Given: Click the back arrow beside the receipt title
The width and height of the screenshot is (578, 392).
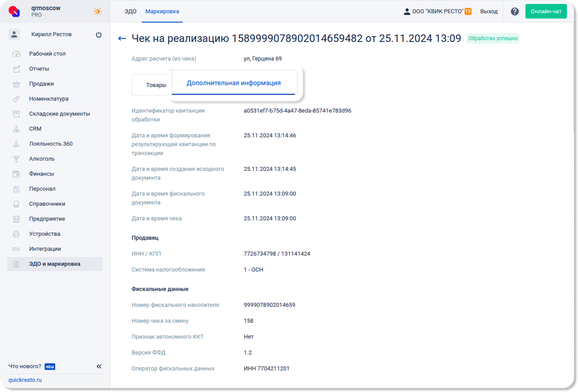Looking at the screenshot, I should click(x=122, y=39).
